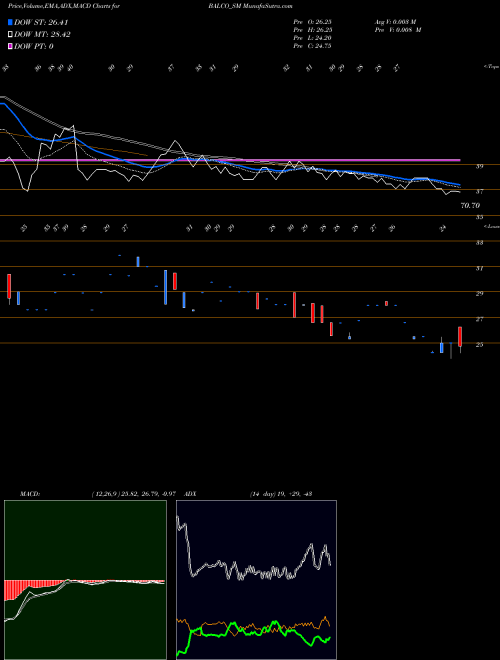
Task: Click the 33 price axis label
Action: (x=479, y=243)
